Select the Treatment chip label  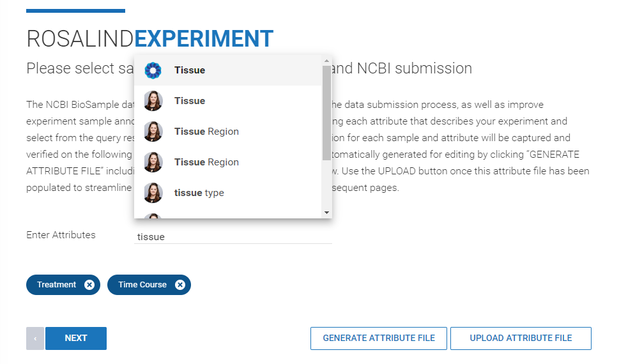(56, 285)
